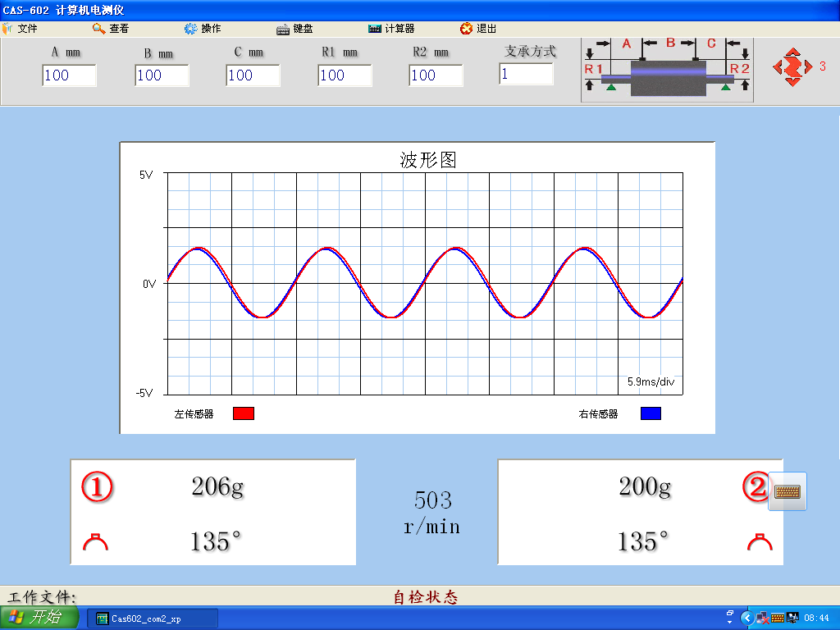Screen dimensions: 840x630
Task: Click the 开始 Start button
Action: pos(39,618)
